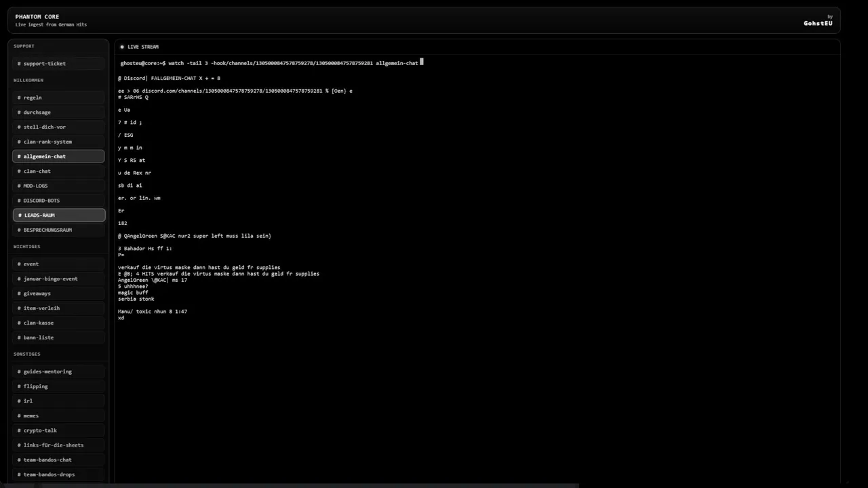Select the flipping channel
Image resolution: width=868 pixels, height=488 pixels.
(x=59, y=386)
